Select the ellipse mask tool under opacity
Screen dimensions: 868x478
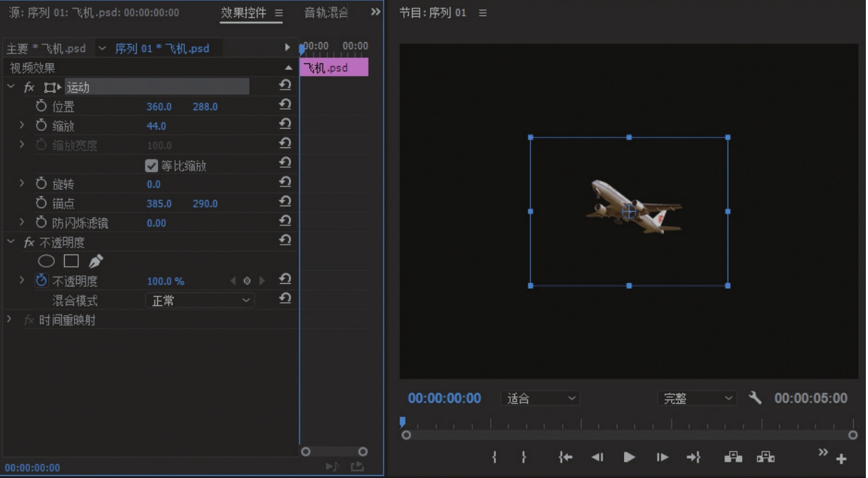(46, 261)
